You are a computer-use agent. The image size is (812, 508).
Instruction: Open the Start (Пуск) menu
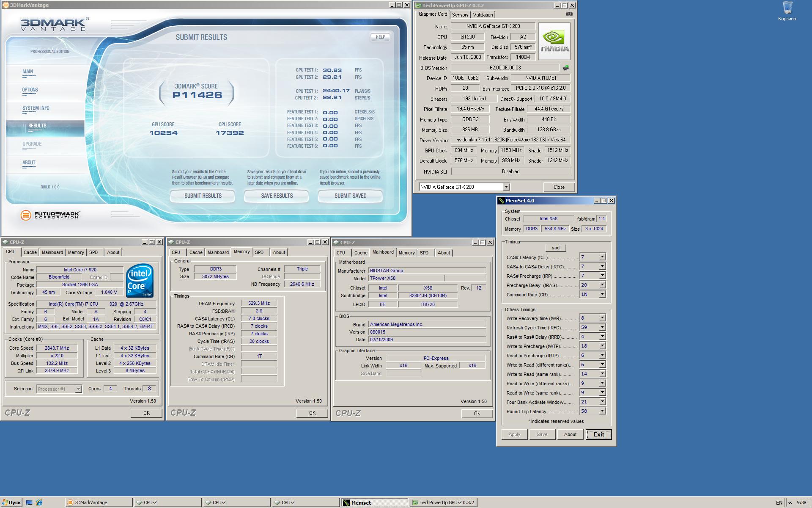coord(11,502)
